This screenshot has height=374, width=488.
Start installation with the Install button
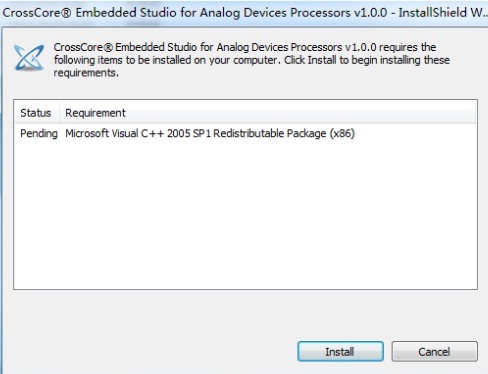click(x=340, y=351)
